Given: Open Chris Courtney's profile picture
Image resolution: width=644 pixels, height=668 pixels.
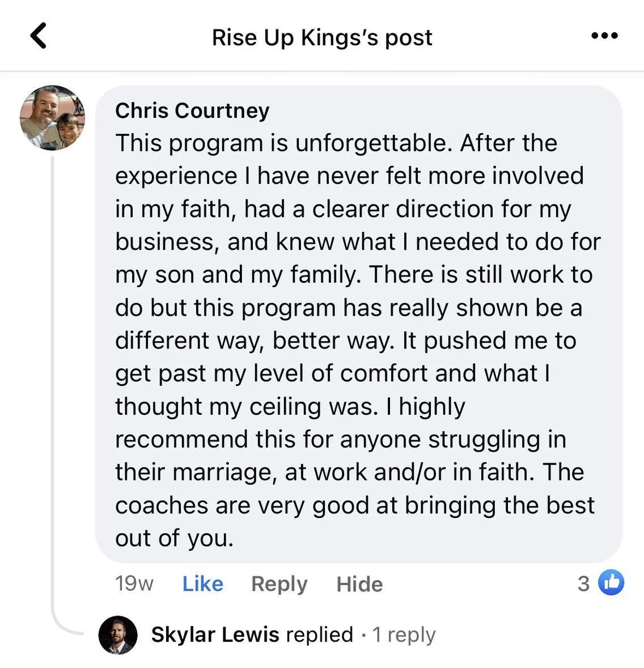Looking at the screenshot, I should click(52, 118).
